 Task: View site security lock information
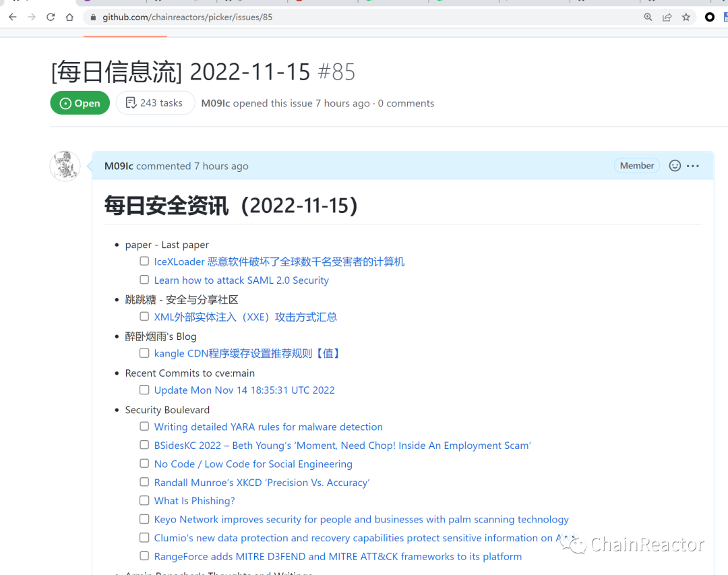point(93,17)
